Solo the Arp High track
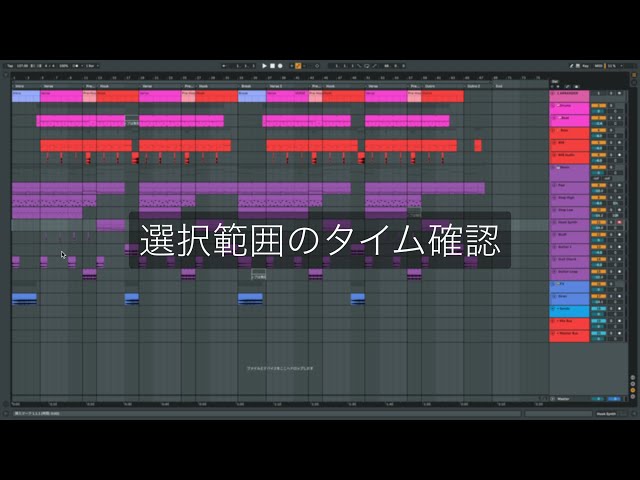 point(611,198)
